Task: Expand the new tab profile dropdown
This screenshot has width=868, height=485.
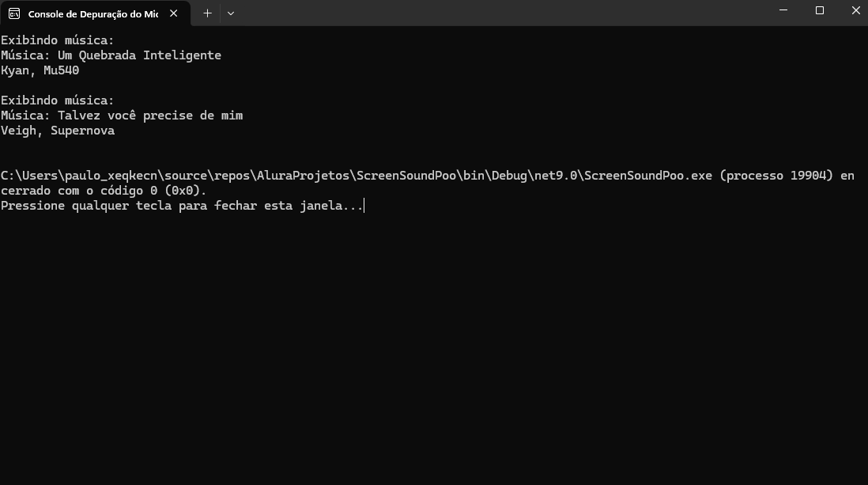Action: (231, 13)
